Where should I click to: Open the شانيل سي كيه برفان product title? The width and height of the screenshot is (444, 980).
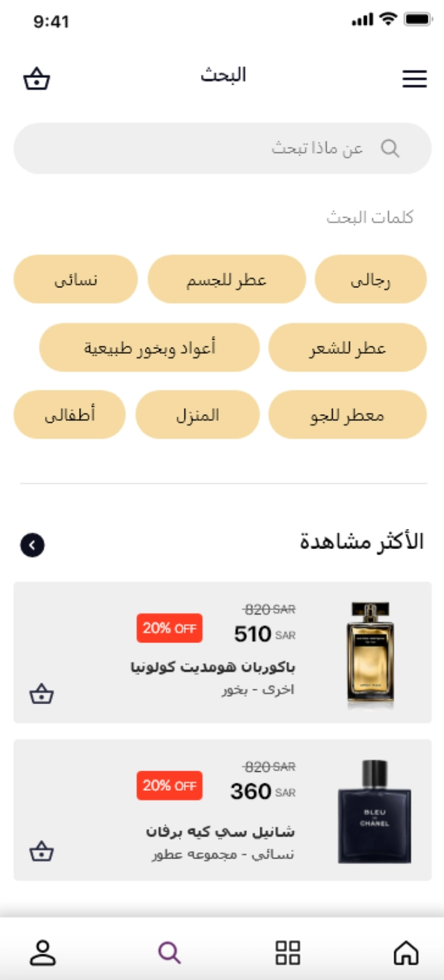[220, 832]
